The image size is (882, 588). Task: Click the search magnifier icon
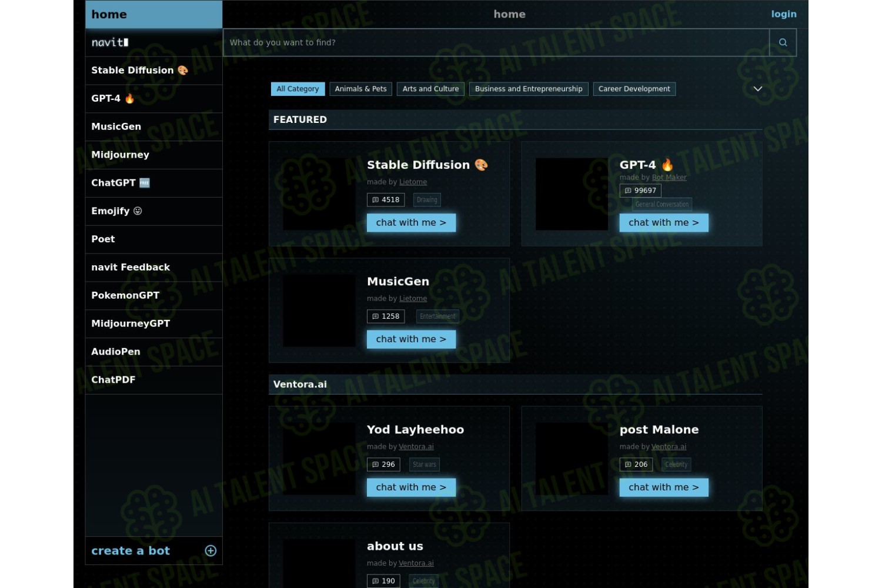783,42
